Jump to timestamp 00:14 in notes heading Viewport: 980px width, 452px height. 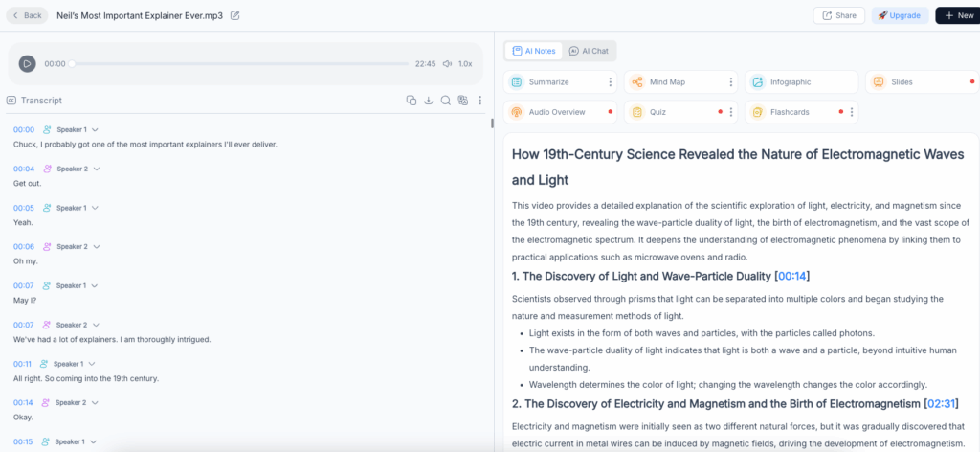click(791, 277)
